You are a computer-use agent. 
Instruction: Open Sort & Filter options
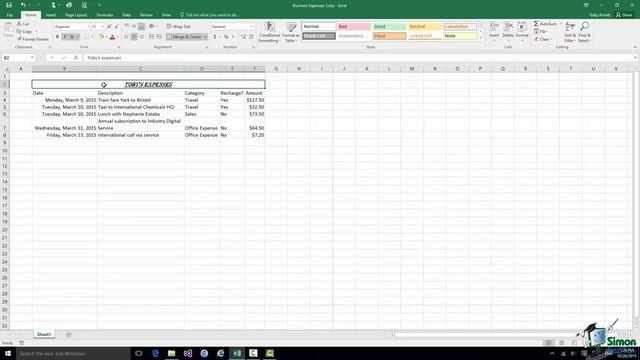tap(570, 32)
